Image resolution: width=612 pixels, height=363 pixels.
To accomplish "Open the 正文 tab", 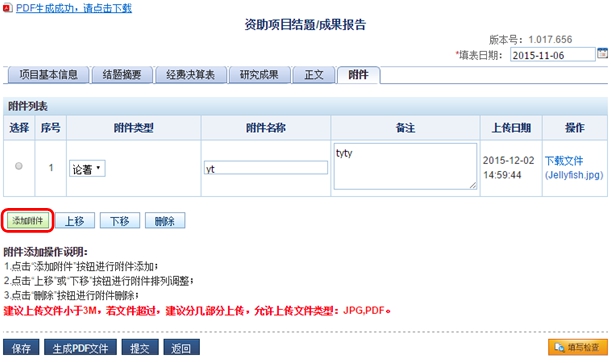I will point(314,75).
